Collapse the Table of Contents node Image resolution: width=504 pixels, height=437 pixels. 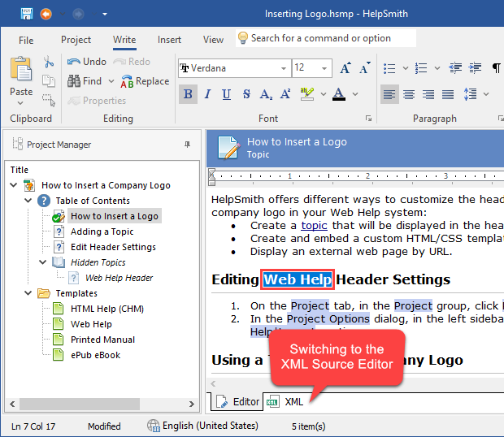point(28,201)
